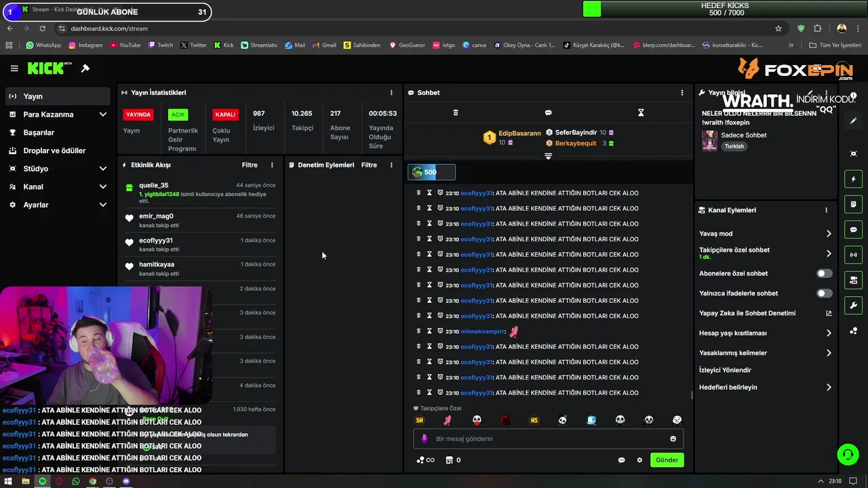The height and width of the screenshot is (488, 868).
Task: Click the infinity points icon below message box
Action: point(425,460)
